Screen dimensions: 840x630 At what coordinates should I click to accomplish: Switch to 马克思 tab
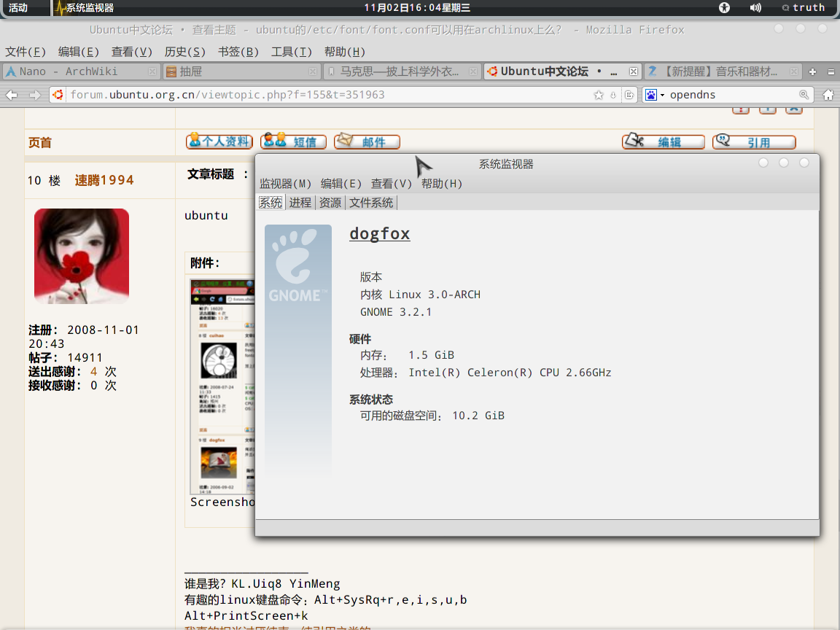pyautogui.click(x=402, y=71)
